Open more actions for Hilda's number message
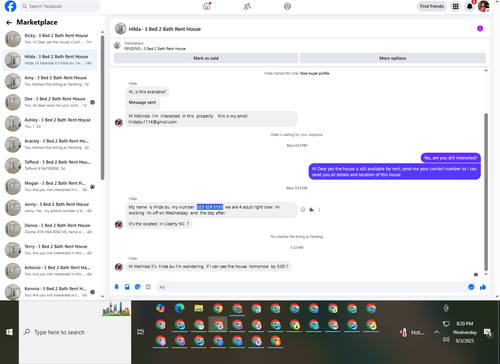The image size is (500, 364). tap(319, 210)
